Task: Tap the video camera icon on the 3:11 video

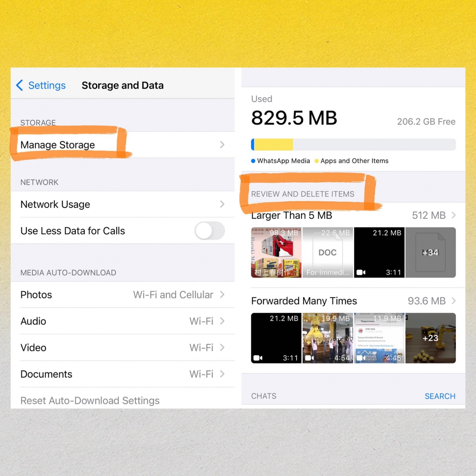Action: point(360,272)
